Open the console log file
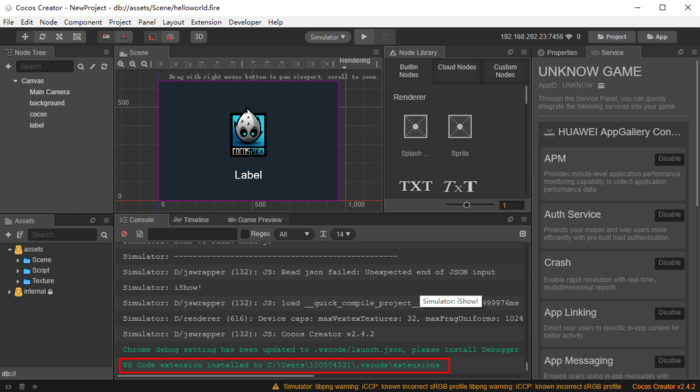This screenshot has width=700, height=392. tap(140, 234)
